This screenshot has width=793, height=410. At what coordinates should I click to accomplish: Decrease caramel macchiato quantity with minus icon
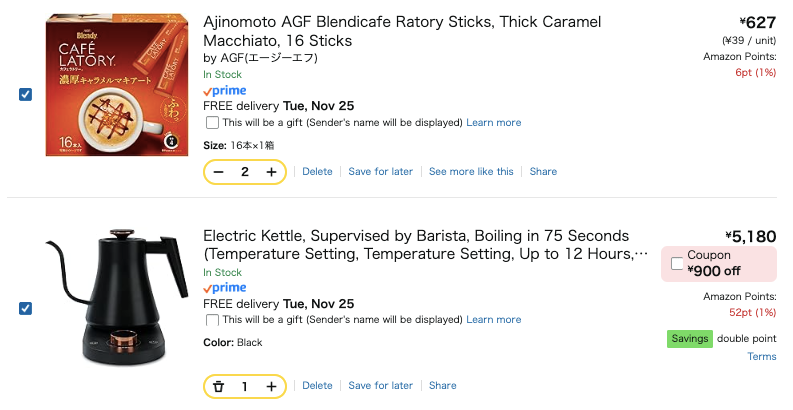[x=219, y=172]
